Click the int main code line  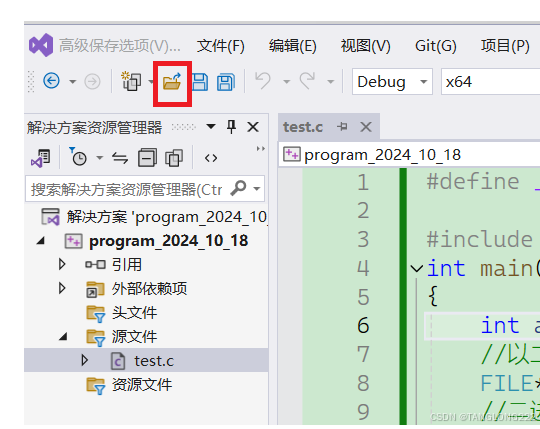tap(483, 268)
